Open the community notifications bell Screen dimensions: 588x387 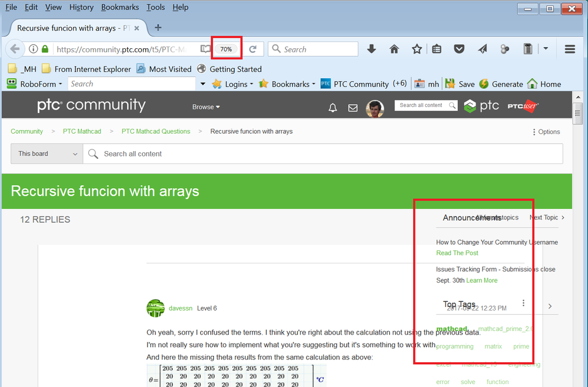[333, 108]
